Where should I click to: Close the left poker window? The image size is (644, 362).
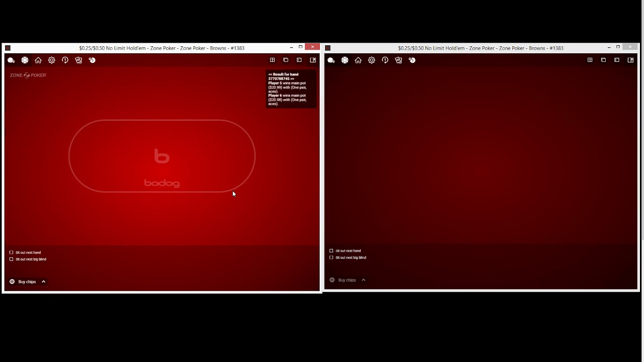coord(312,47)
